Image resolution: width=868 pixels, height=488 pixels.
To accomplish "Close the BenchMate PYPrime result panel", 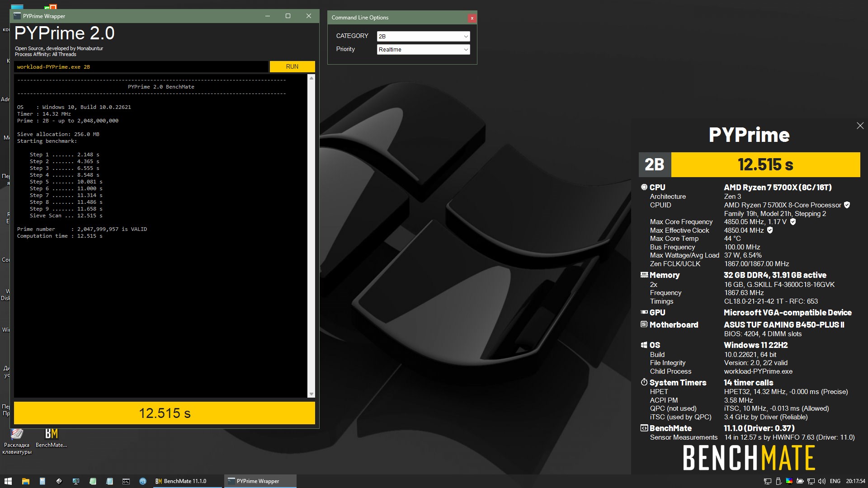I will pyautogui.click(x=860, y=126).
